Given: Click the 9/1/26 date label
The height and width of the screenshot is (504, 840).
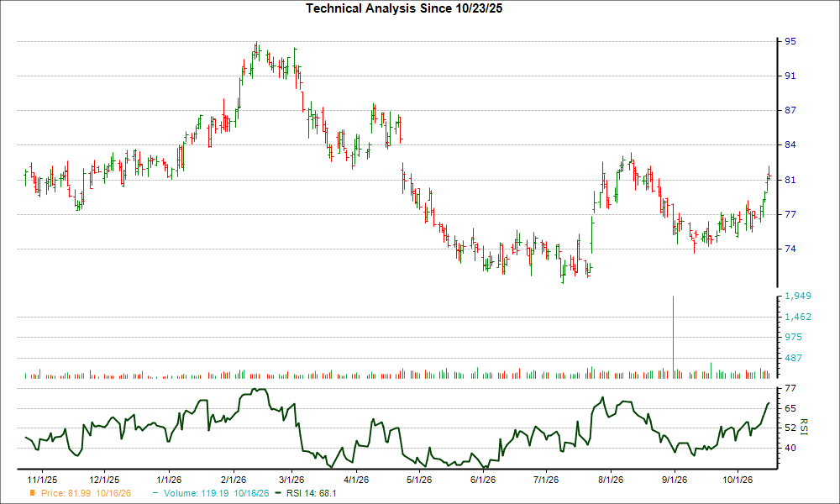Looking at the screenshot, I should tap(674, 480).
